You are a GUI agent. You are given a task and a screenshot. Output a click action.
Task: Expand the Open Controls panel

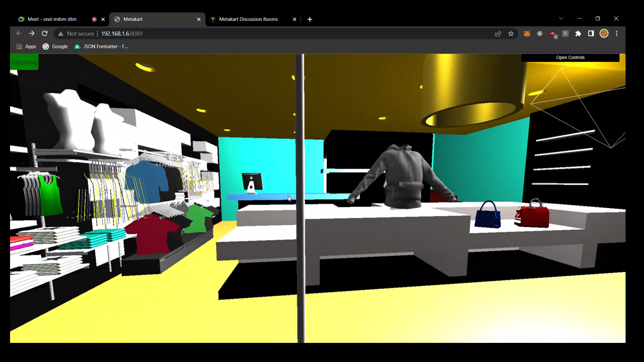pos(570,58)
